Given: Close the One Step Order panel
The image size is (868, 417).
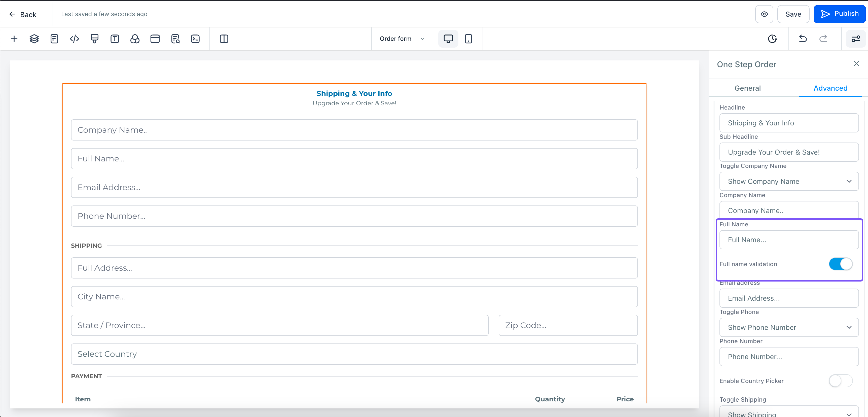Looking at the screenshot, I should tap(856, 64).
